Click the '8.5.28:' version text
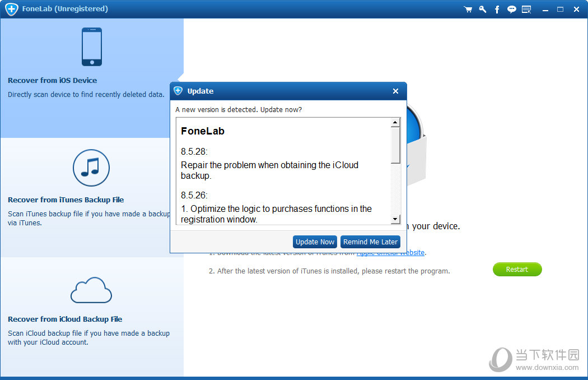588x380 pixels. 194,151
